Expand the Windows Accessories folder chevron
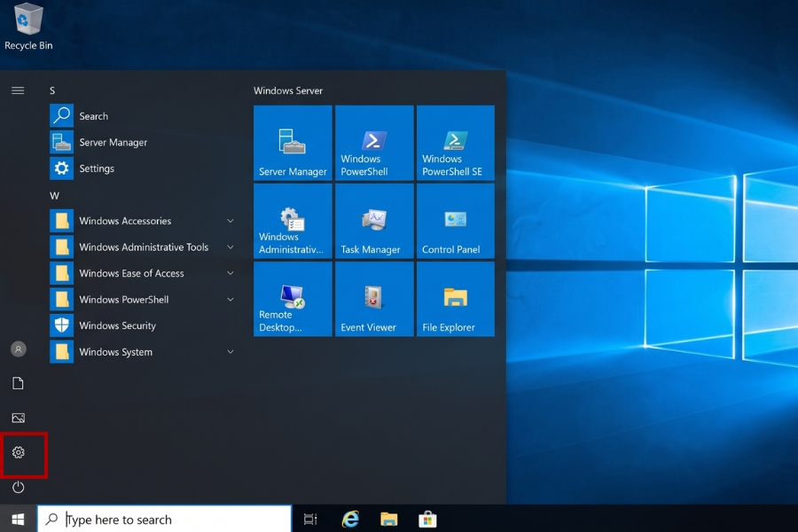 230,221
